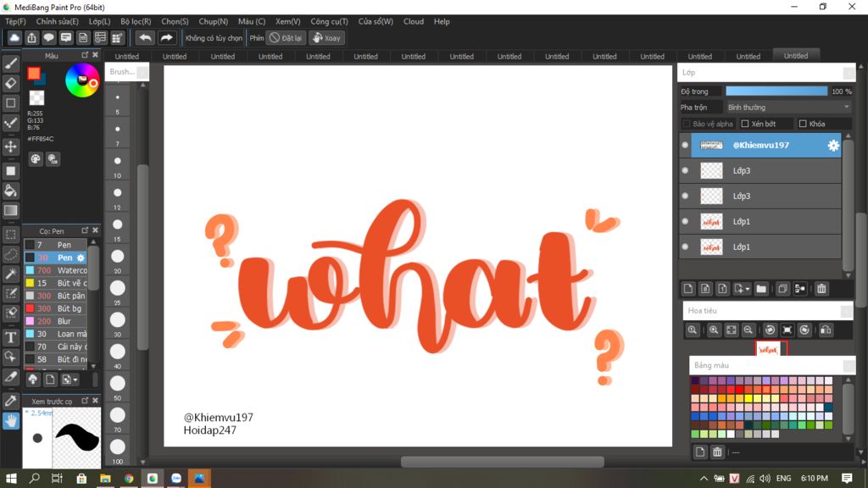The width and height of the screenshot is (868, 488).
Task: Click the transparent color swatch
Action: 36,98
